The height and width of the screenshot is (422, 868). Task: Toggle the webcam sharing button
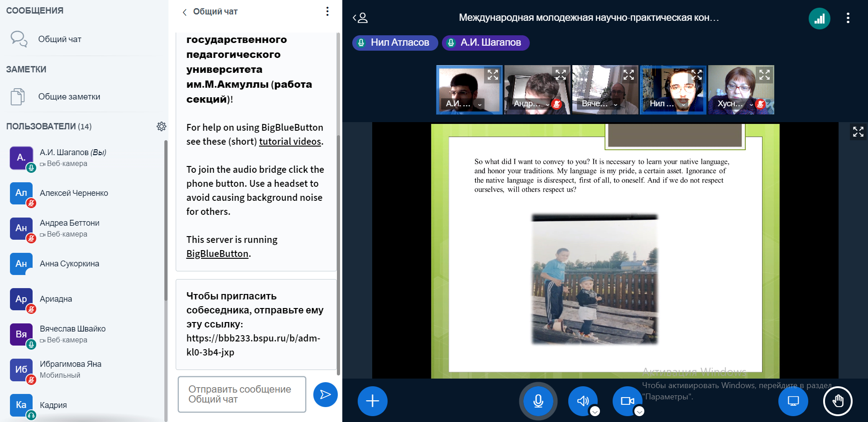[627, 401]
